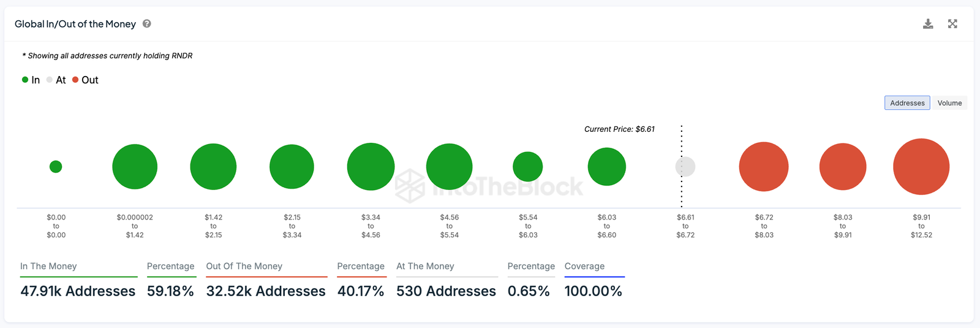Select the small green bubble at $0.00
This screenshot has height=328, width=980.
[x=56, y=167]
